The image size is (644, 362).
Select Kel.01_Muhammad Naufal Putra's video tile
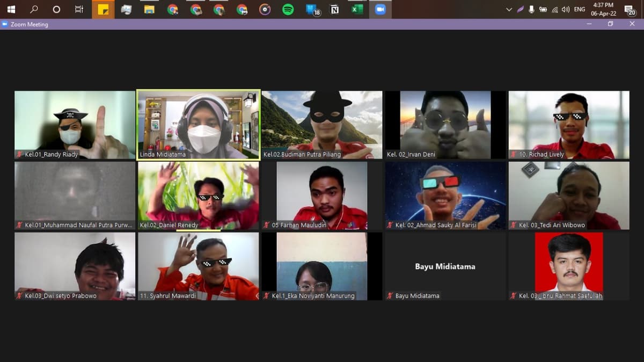(75, 196)
